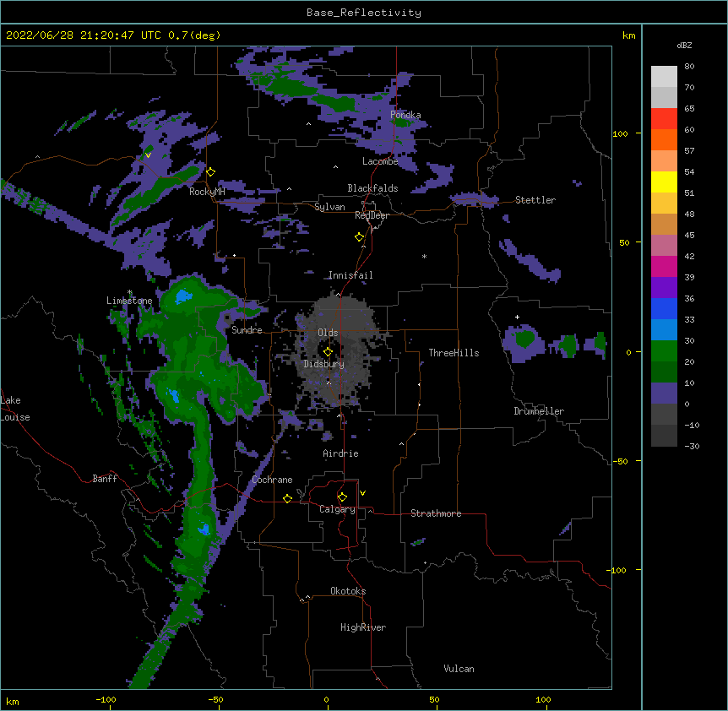Click the Sylvan label
Image resolution: width=728 pixels, height=711 pixels.
(329, 207)
